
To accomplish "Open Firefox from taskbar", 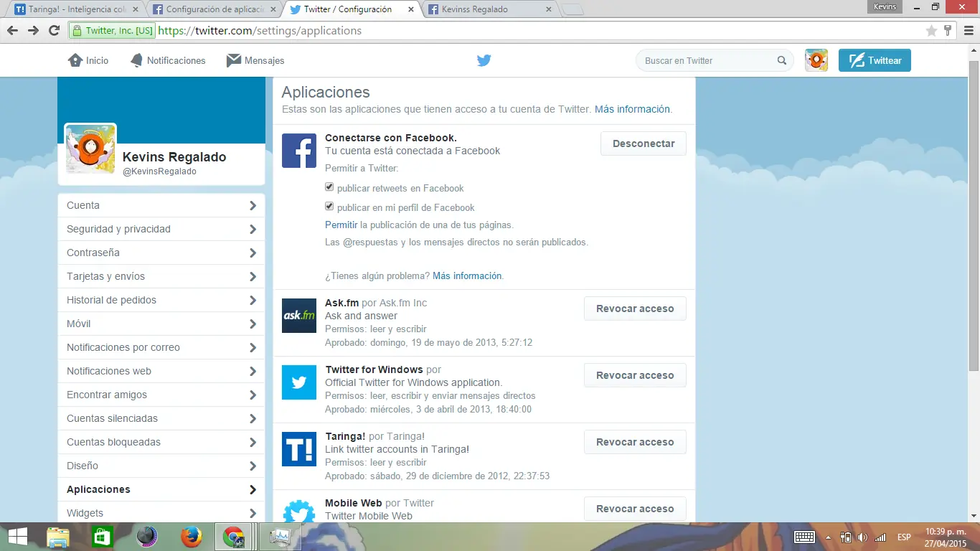I will tap(190, 537).
